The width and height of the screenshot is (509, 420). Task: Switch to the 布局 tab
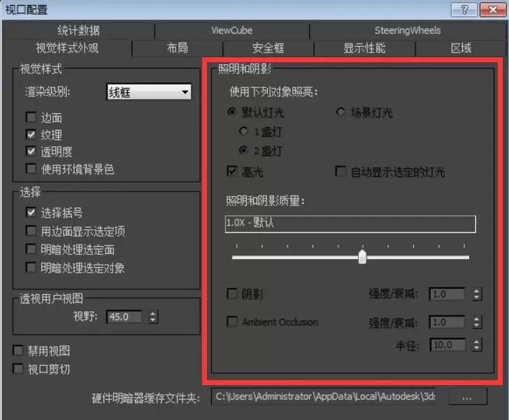click(178, 48)
